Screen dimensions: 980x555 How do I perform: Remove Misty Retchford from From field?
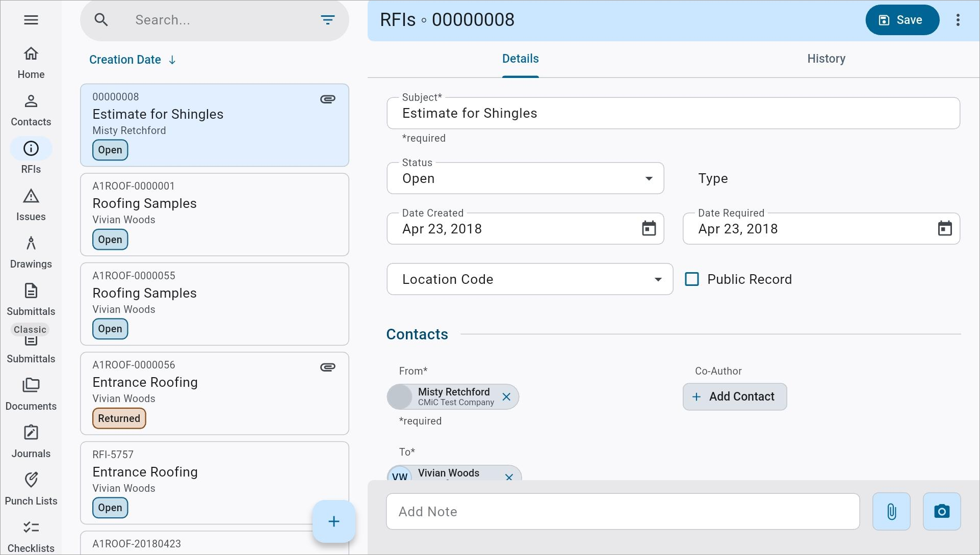506,397
